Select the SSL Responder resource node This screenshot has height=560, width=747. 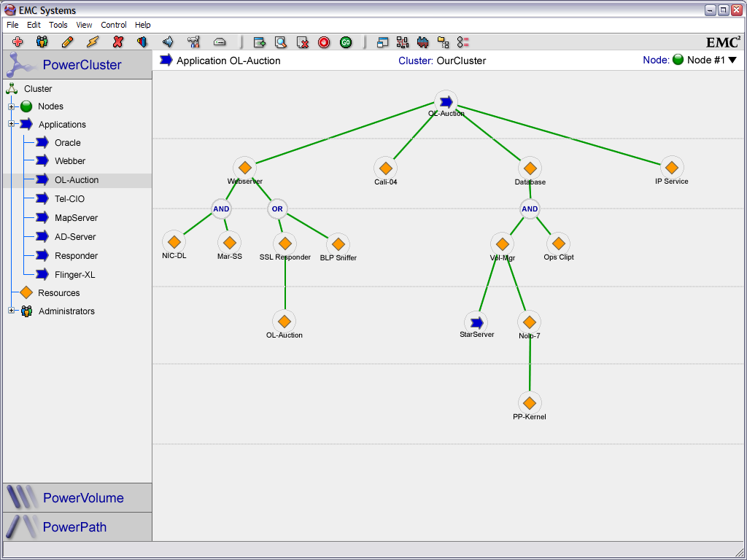[285, 244]
